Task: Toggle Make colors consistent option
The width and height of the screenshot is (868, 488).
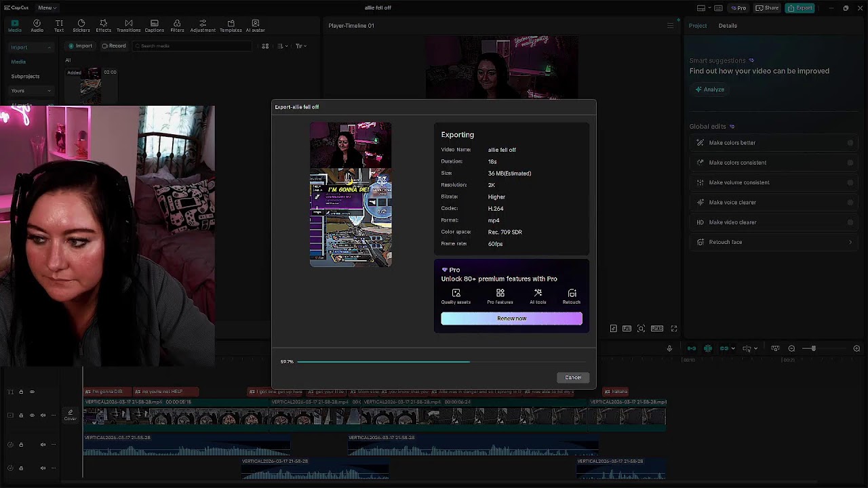Action: [850, 163]
